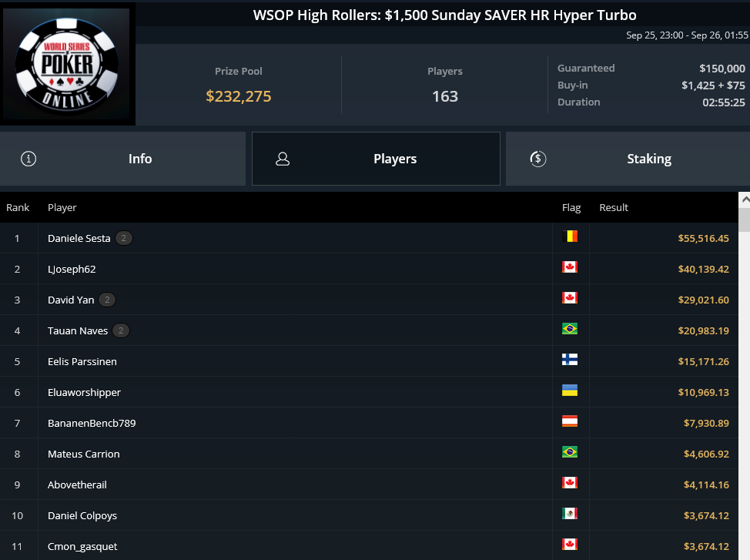Click the person icon on the Players tab

coord(283,159)
